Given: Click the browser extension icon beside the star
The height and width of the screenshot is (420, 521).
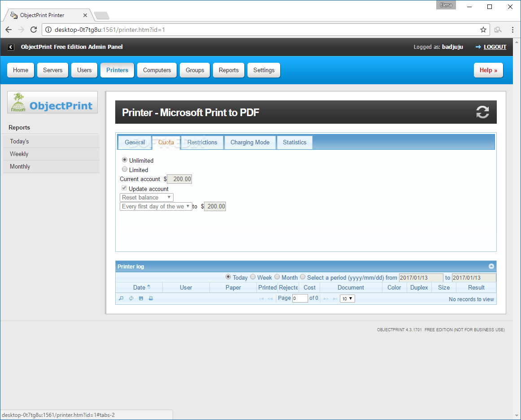Looking at the screenshot, I should coord(498,30).
